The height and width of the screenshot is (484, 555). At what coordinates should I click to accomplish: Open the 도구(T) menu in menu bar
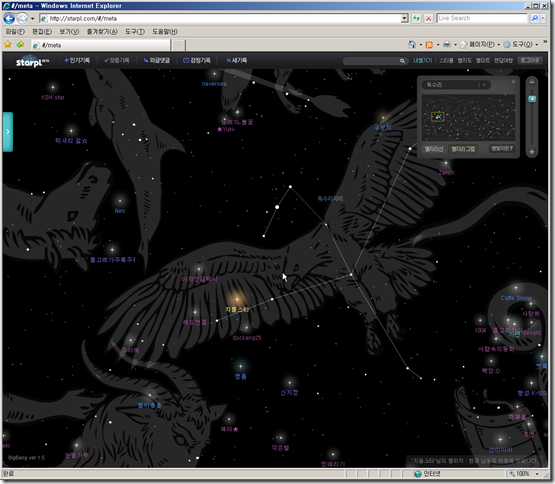click(135, 32)
